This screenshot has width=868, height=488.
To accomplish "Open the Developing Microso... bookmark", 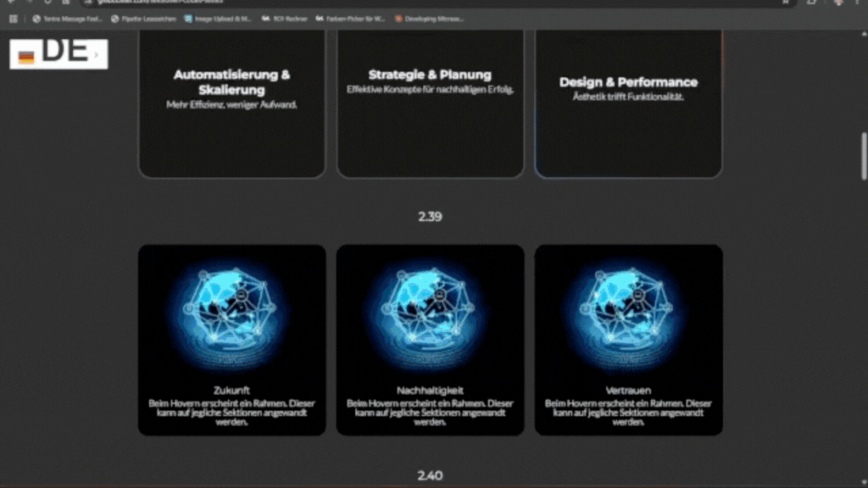I will tap(429, 19).
